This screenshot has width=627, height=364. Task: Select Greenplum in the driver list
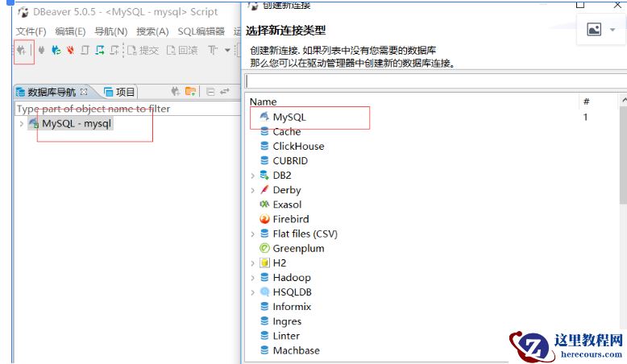pyautogui.click(x=298, y=249)
